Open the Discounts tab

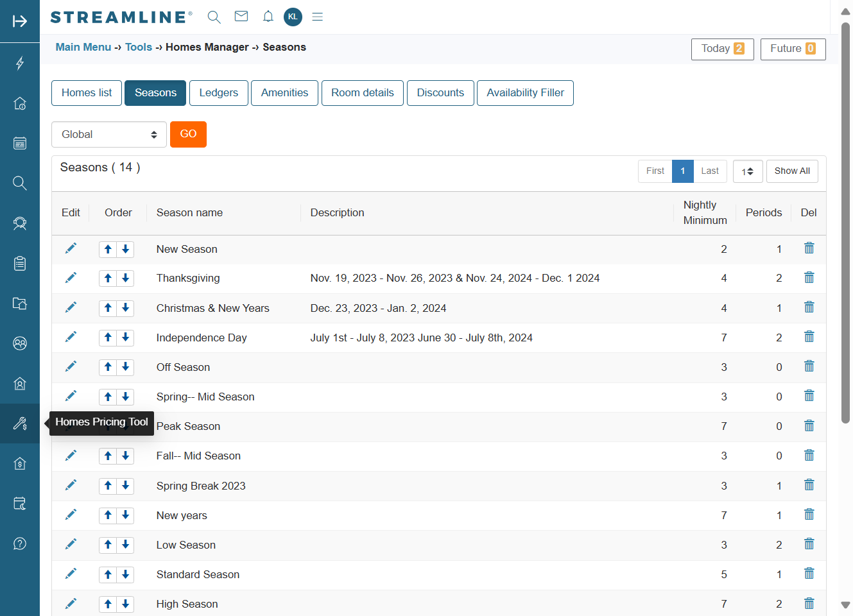(440, 93)
